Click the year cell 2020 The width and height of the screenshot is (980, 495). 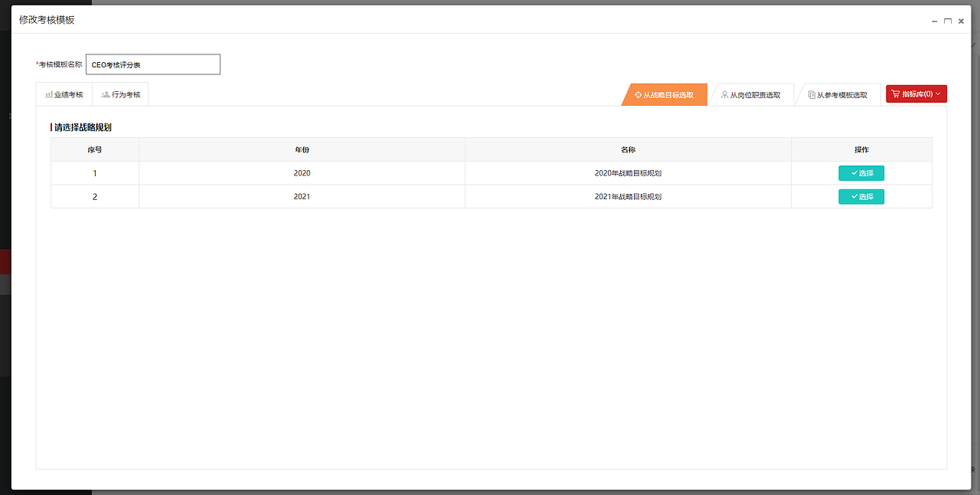(x=302, y=173)
